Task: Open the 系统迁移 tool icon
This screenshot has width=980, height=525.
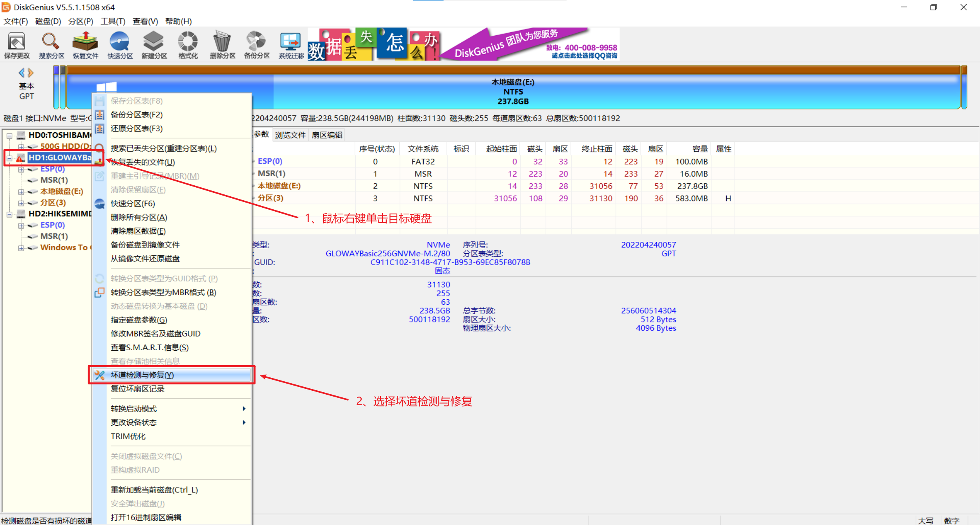Action: [x=290, y=44]
